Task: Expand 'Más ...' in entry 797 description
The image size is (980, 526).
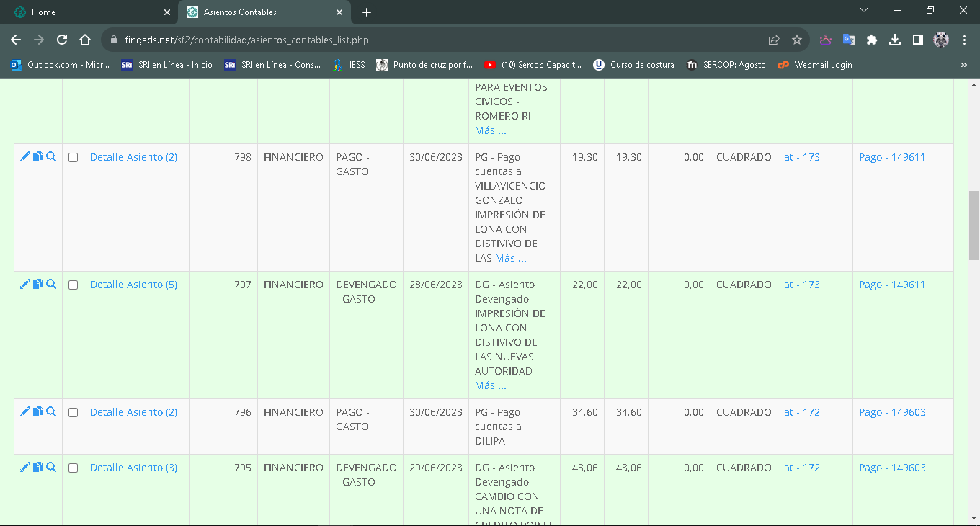Action: 490,385
